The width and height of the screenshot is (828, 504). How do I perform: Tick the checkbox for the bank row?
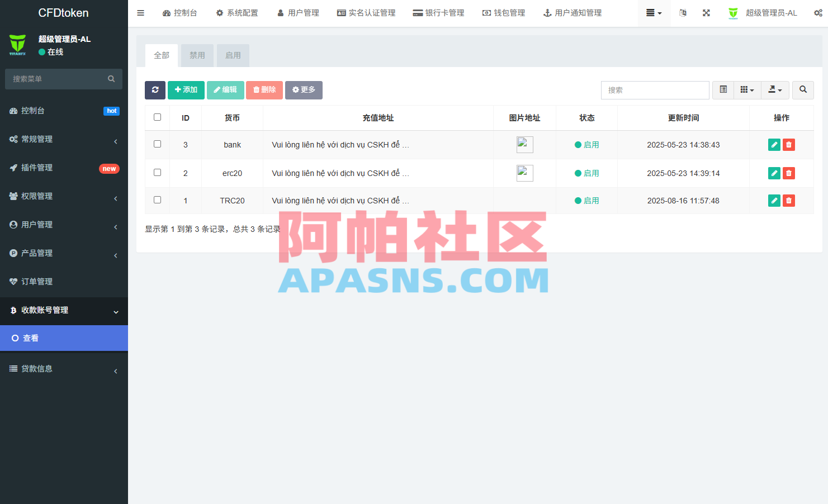[x=157, y=144]
